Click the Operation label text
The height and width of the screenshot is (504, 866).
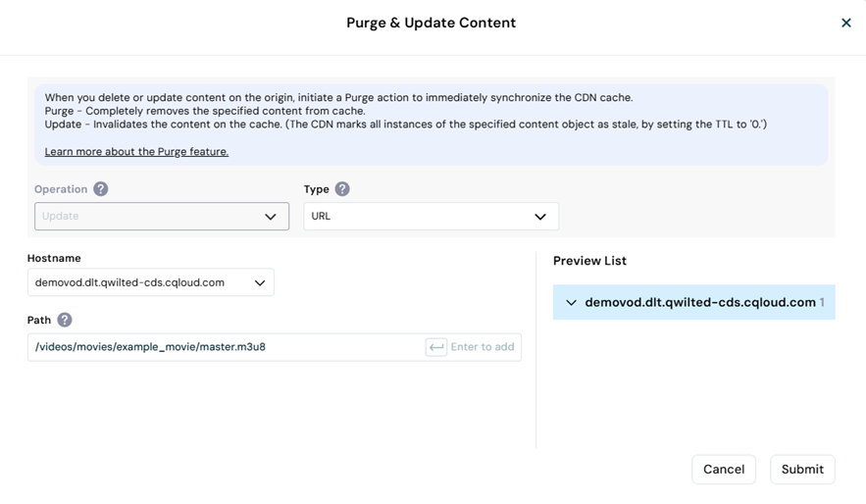pyautogui.click(x=61, y=189)
